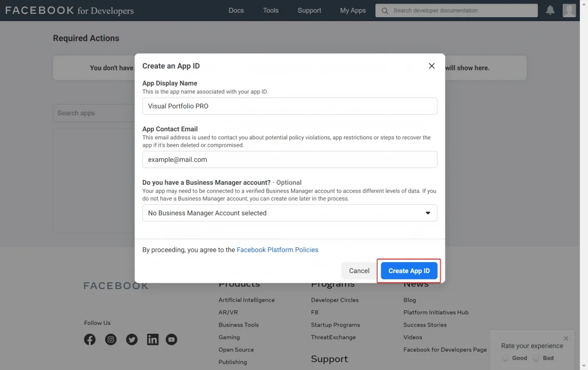588x370 pixels.
Task: Open the My Apps menu
Action: coord(353,10)
